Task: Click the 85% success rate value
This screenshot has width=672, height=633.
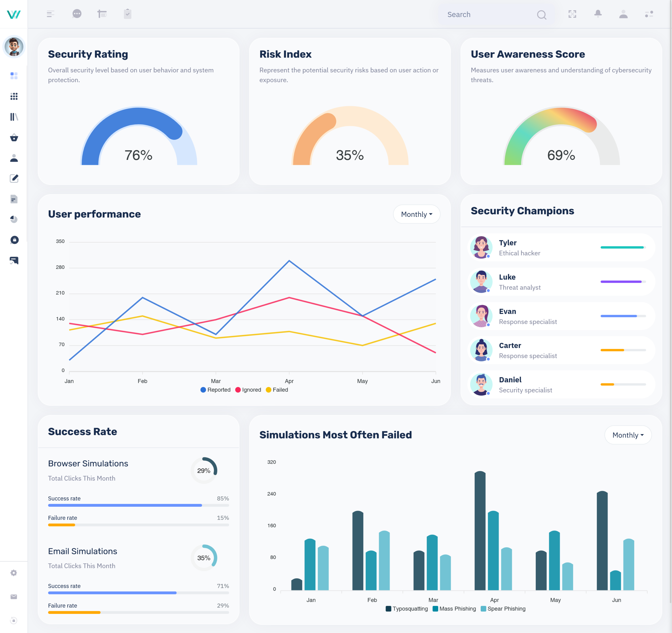Action: [x=223, y=498]
